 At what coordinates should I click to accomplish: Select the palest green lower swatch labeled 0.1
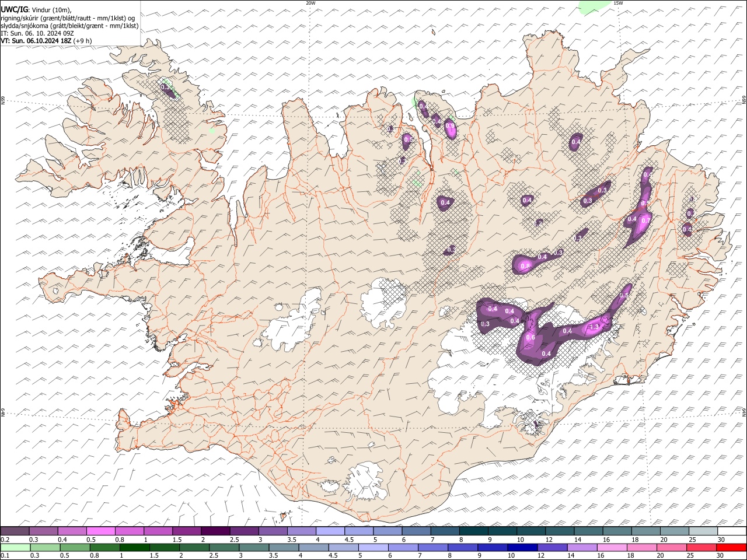(15, 547)
